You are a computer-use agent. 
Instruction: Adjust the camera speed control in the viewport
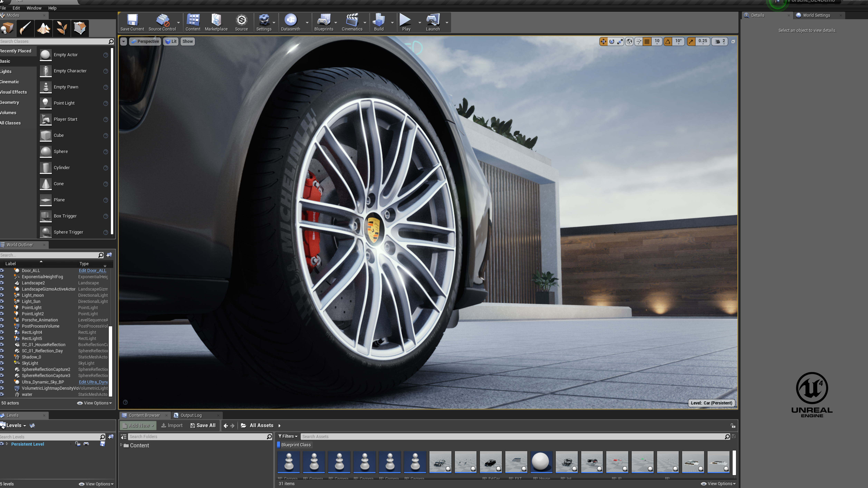click(x=719, y=41)
